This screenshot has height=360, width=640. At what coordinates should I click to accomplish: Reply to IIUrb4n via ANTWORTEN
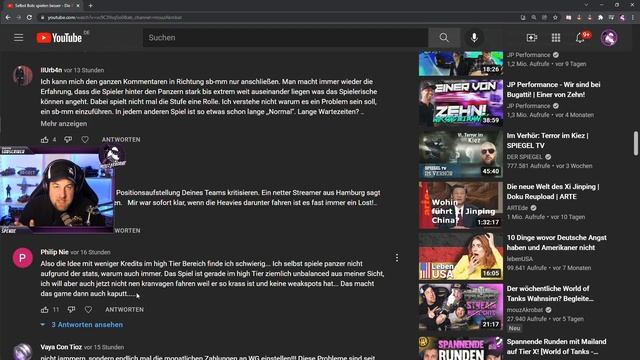pyautogui.click(x=121, y=140)
